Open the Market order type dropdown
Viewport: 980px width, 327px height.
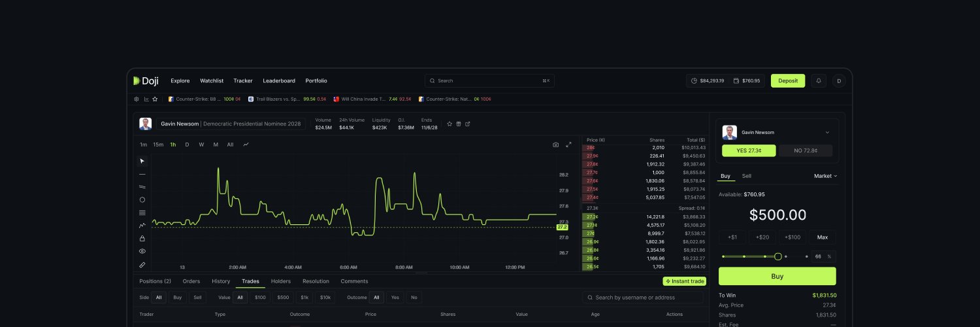[x=825, y=176]
